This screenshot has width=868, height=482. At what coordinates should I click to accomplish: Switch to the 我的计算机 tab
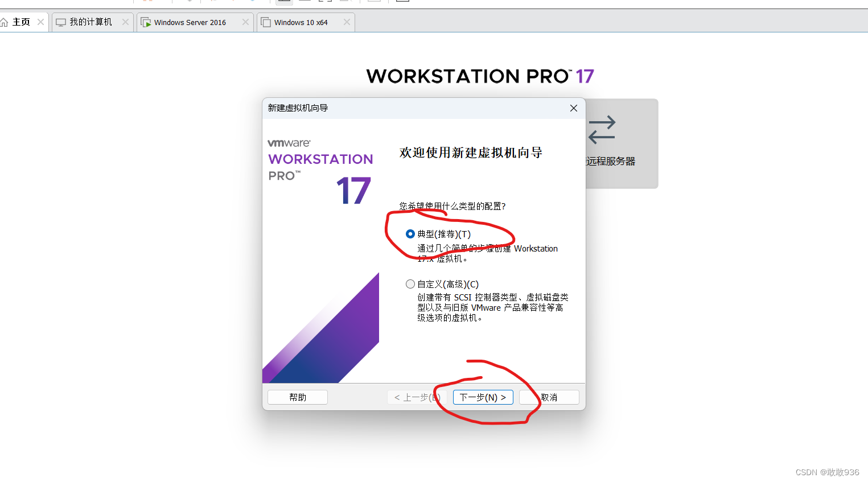pyautogui.click(x=91, y=22)
